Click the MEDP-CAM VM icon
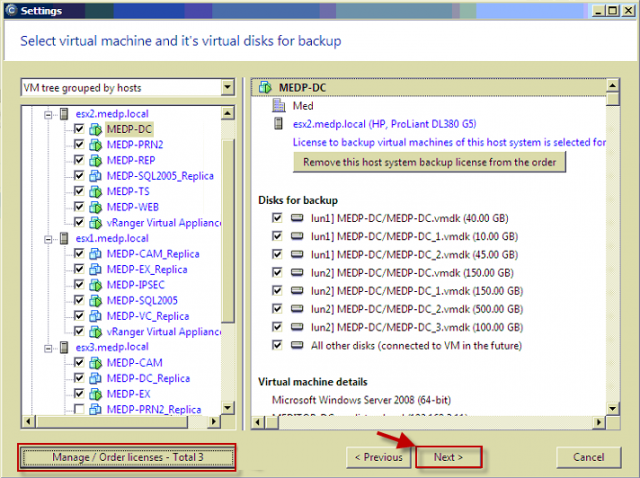The height and width of the screenshot is (478, 640). tap(95, 363)
